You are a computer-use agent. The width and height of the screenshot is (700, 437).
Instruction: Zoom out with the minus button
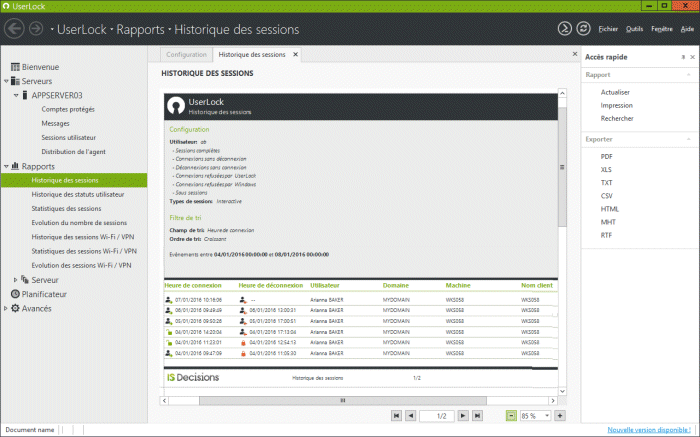(511, 416)
